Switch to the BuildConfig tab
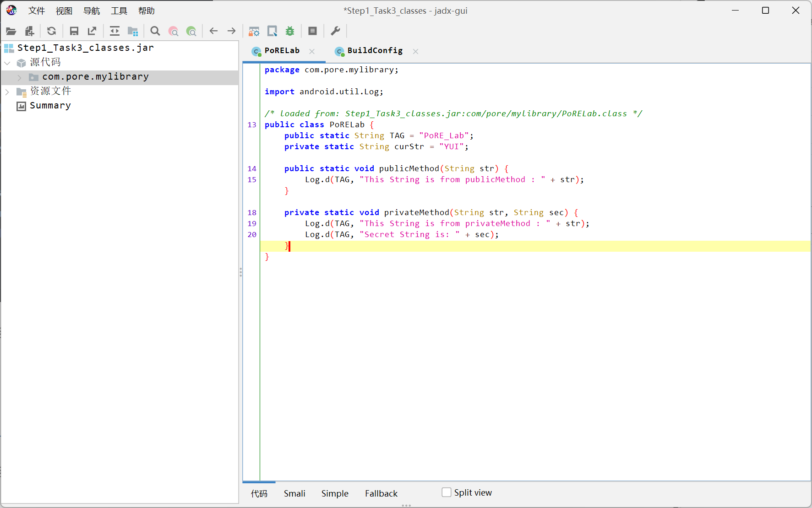Viewport: 812px width, 508px height. pyautogui.click(x=375, y=51)
